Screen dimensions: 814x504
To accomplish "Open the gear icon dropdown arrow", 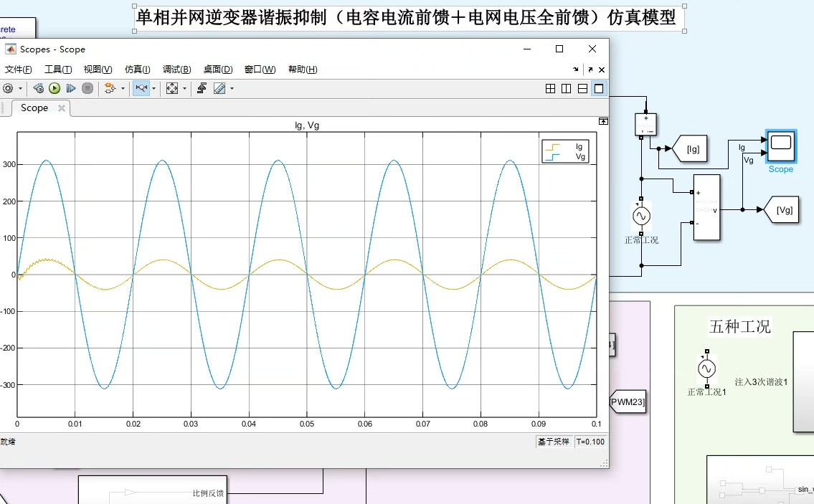I will 20,88.
